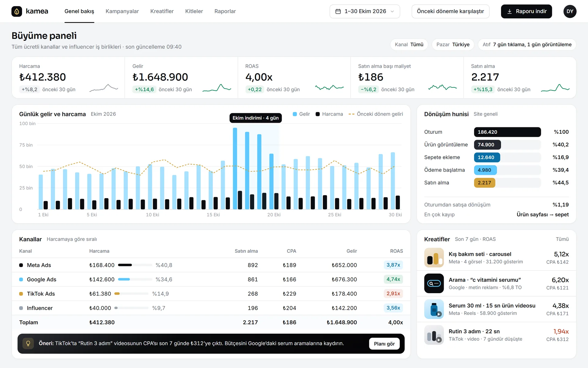Image resolution: width=588 pixels, height=368 pixels.
Task: Toggle the Harcama legend series
Action: point(329,114)
